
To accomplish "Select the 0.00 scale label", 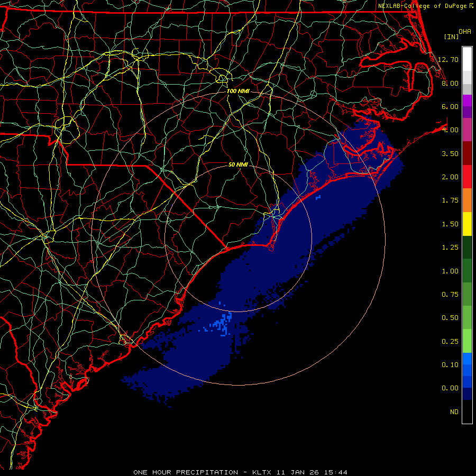I will 450,388.
